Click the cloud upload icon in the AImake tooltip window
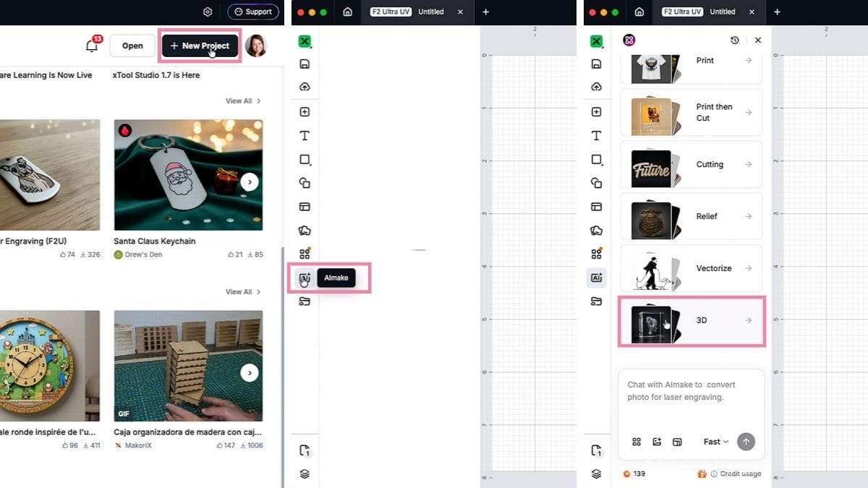The image size is (868, 488). (x=305, y=87)
